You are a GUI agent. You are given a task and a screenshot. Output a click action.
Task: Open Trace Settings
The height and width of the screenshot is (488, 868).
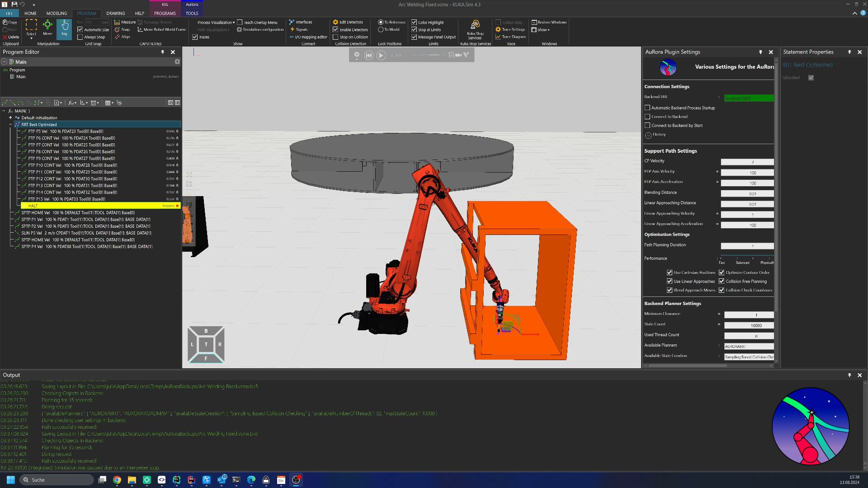coord(510,30)
